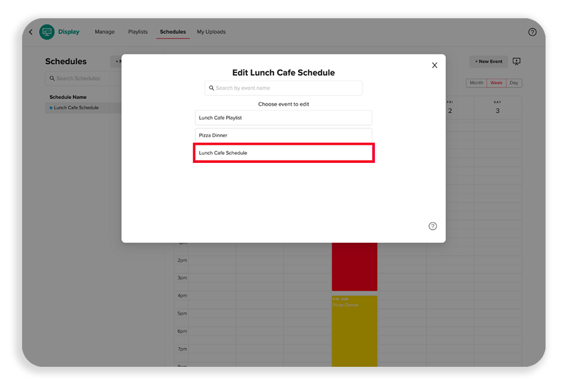
Task: Select the Schedules tab
Action: point(173,32)
